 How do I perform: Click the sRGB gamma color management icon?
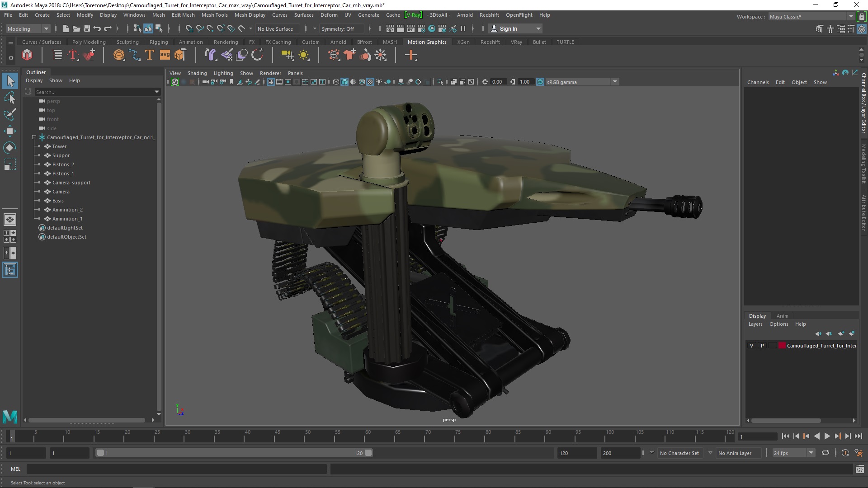point(540,82)
